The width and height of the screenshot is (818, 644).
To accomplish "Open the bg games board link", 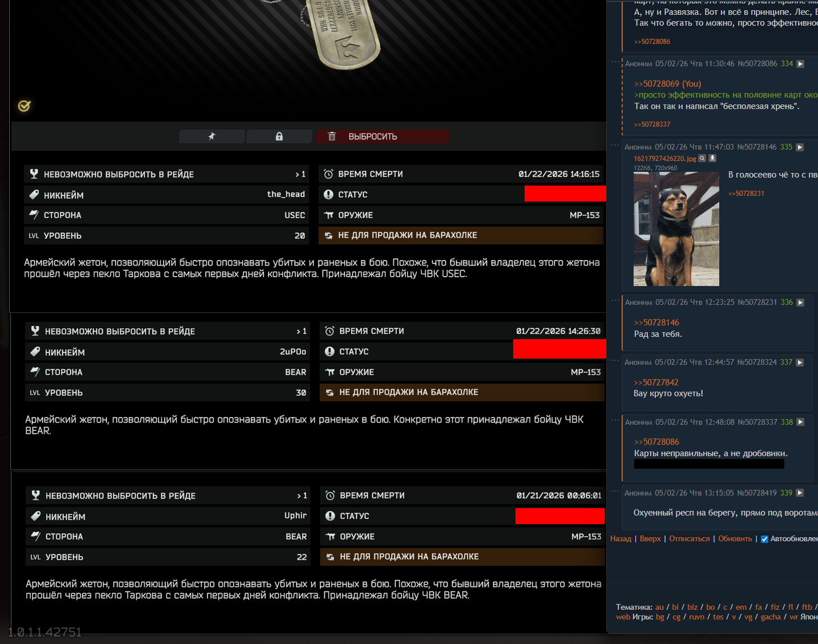I will (660, 617).
